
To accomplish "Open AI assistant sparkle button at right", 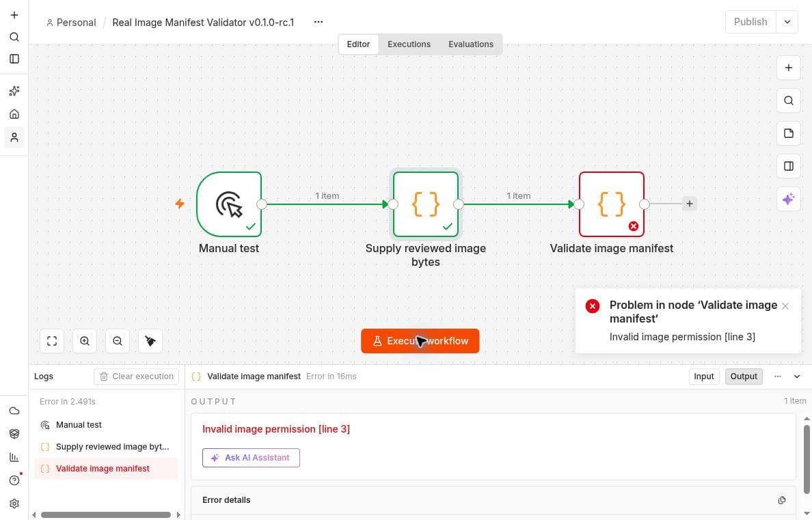I will pos(789,199).
